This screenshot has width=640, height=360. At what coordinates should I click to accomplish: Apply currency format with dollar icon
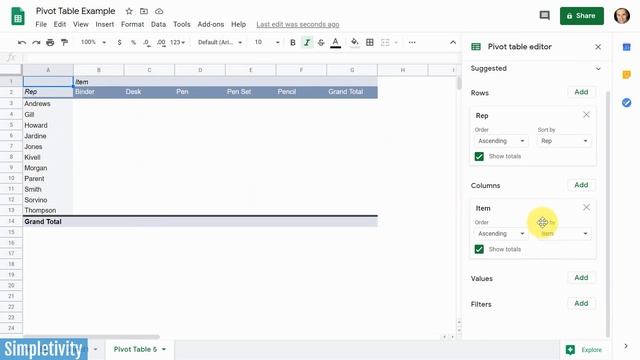pyautogui.click(x=119, y=42)
